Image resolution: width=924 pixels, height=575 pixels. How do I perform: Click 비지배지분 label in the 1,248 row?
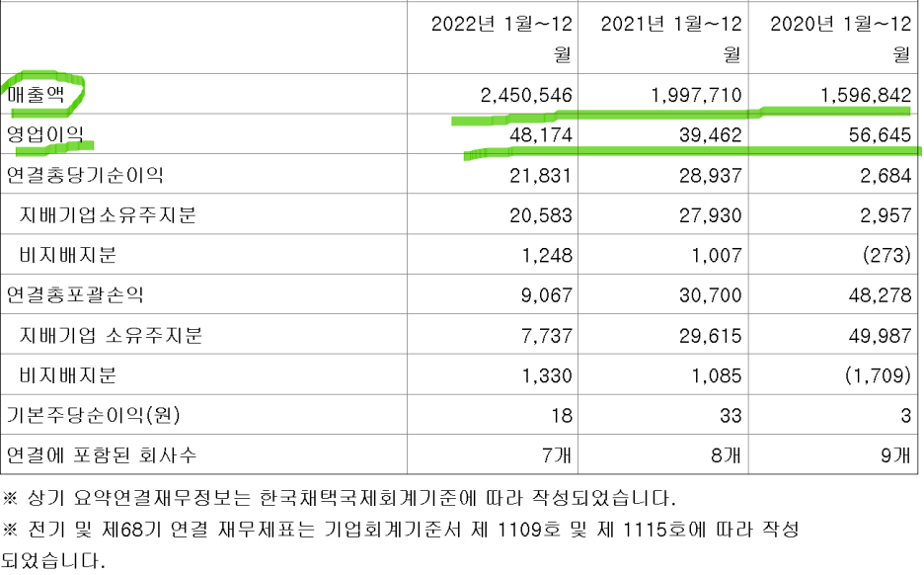coord(68,255)
